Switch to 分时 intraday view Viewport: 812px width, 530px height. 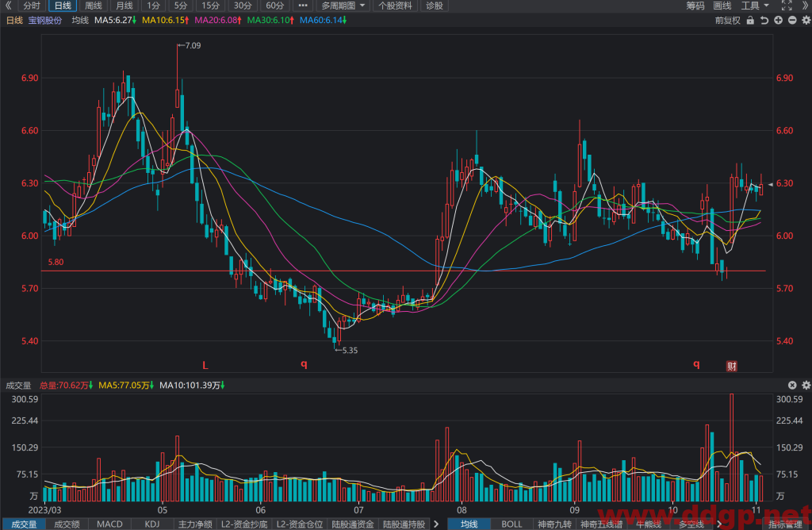(31, 6)
